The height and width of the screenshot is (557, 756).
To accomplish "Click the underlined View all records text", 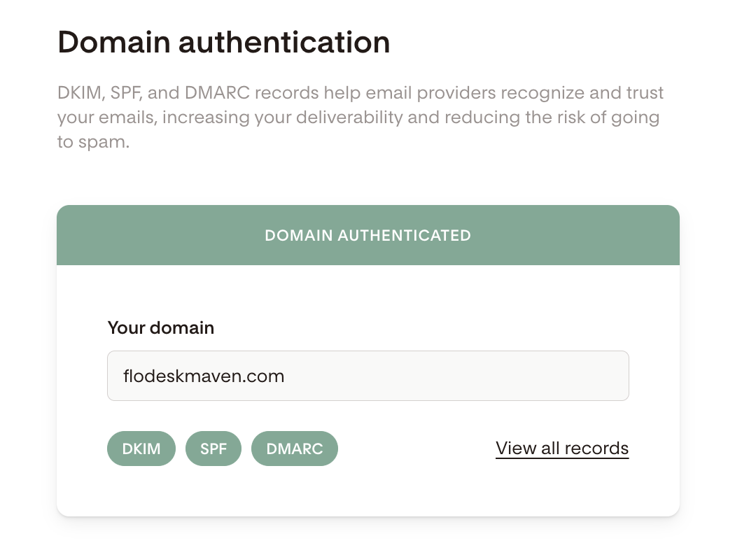I will (562, 448).
